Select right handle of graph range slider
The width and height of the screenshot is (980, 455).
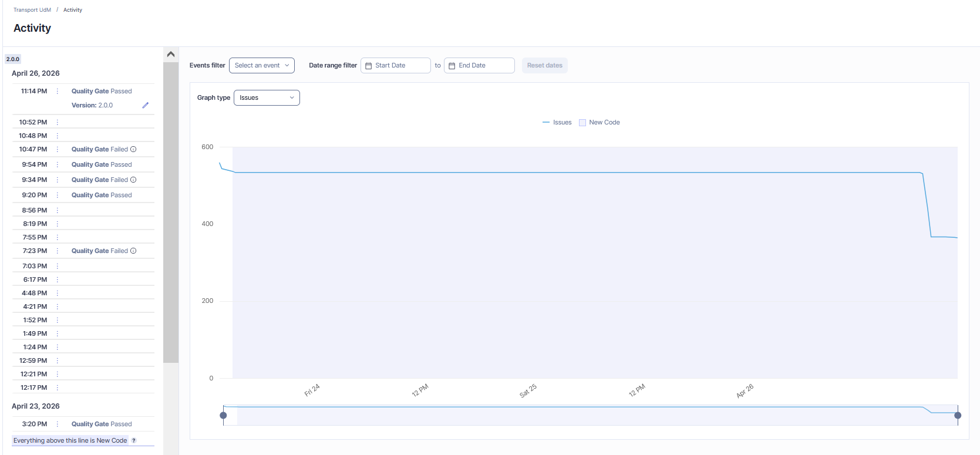(958, 415)
